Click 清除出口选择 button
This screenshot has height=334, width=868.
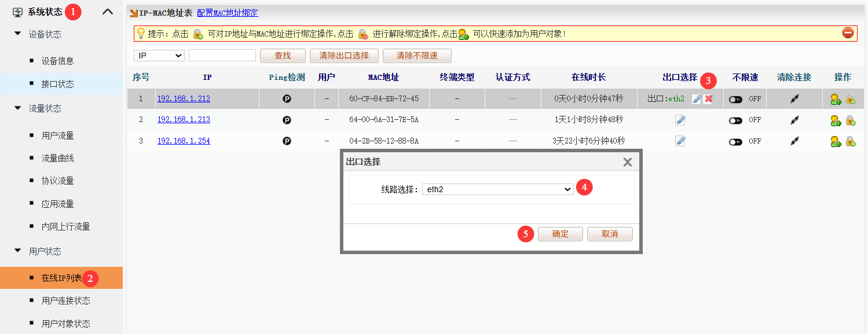pos(344,56)
